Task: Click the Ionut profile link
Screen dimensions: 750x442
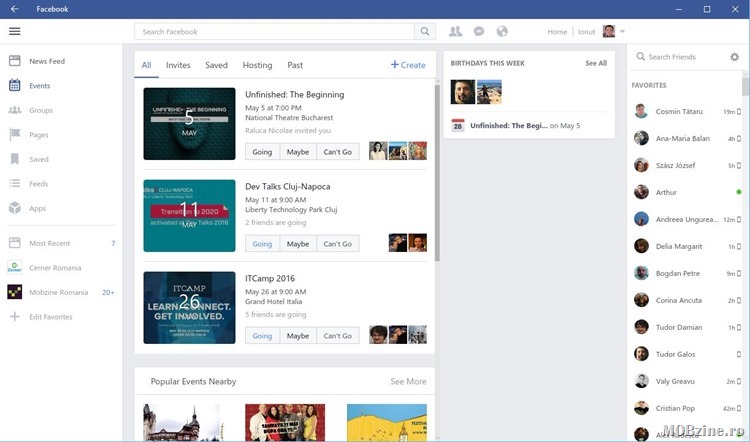Action: coord(586,32)
